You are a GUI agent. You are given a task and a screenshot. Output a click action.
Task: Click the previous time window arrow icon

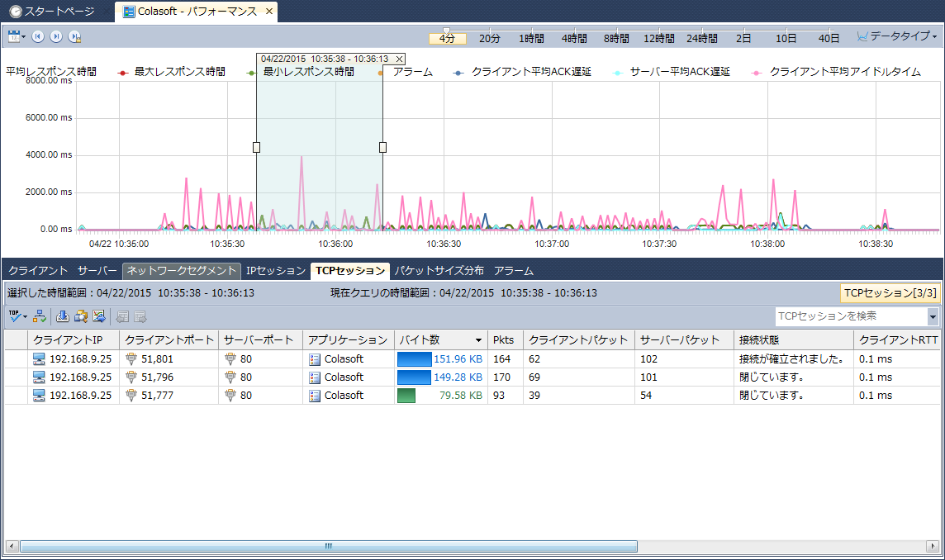click(x=38, y=36)
